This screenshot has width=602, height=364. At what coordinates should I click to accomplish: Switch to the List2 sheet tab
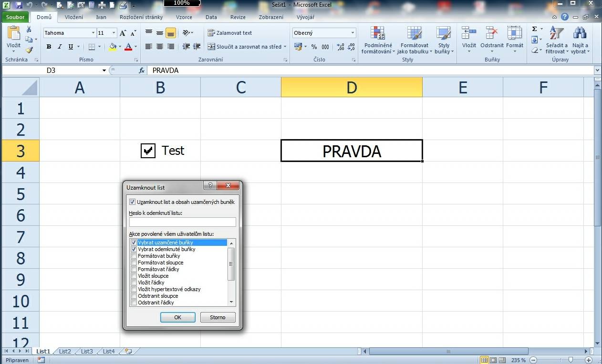point(65,352)
